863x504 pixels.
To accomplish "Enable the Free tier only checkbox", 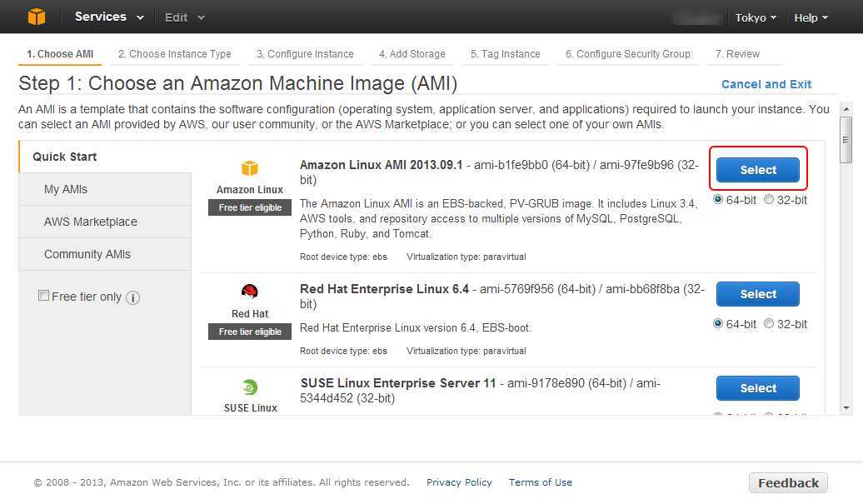I will 43,296.
